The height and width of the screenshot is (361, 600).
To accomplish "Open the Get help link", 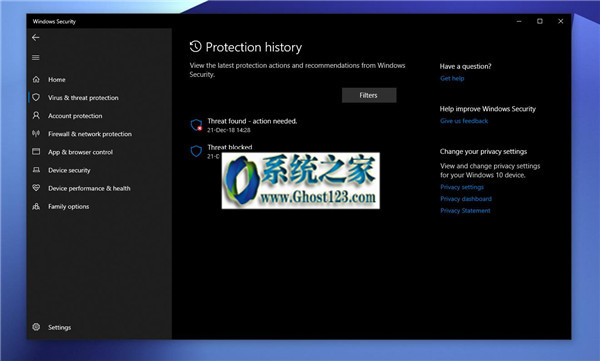I will [x=452, y=78].
